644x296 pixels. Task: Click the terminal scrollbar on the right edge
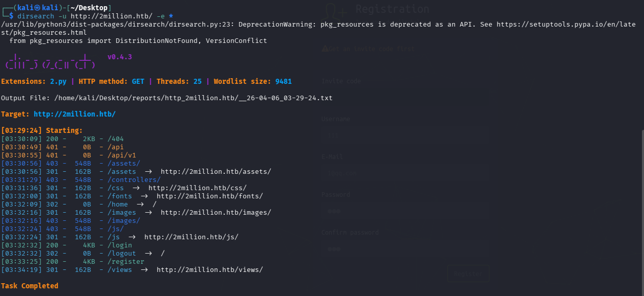(x=641, y=204)
